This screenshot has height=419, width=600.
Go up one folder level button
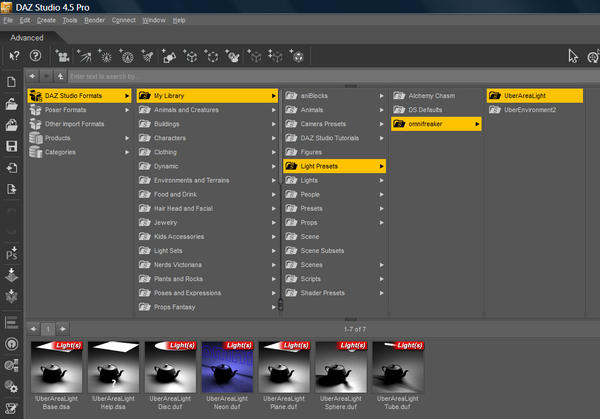click(x=60, y=76)
